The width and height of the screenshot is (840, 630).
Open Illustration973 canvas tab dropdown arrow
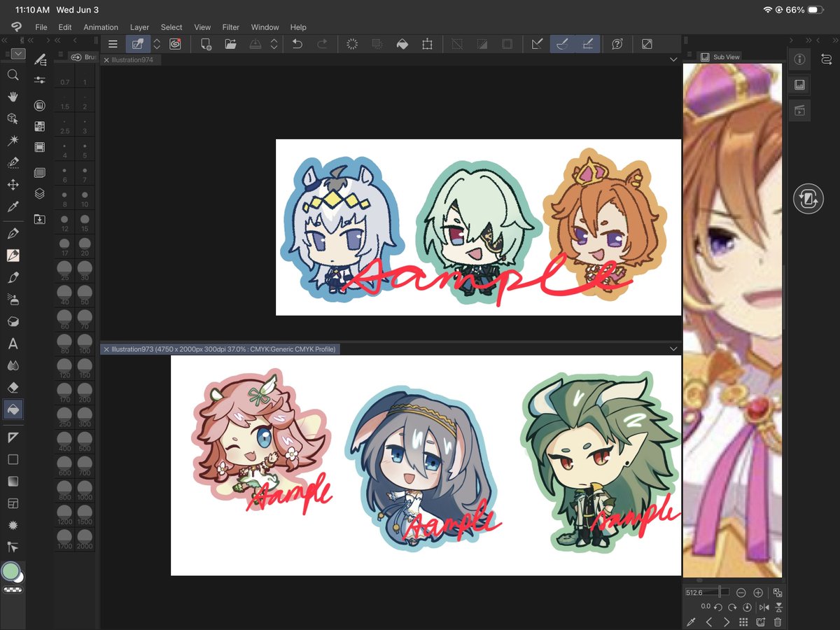(673, 349)
